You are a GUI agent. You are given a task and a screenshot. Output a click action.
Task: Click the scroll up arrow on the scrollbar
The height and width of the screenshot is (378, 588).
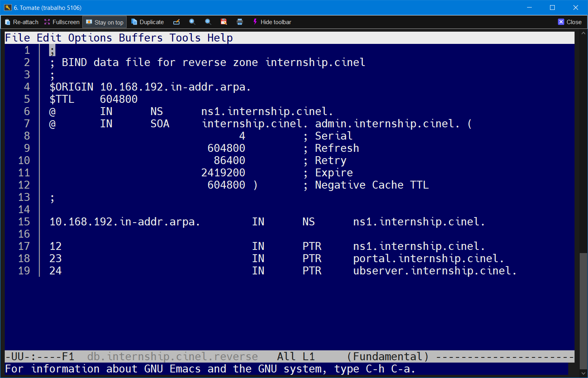pos(583,34)
